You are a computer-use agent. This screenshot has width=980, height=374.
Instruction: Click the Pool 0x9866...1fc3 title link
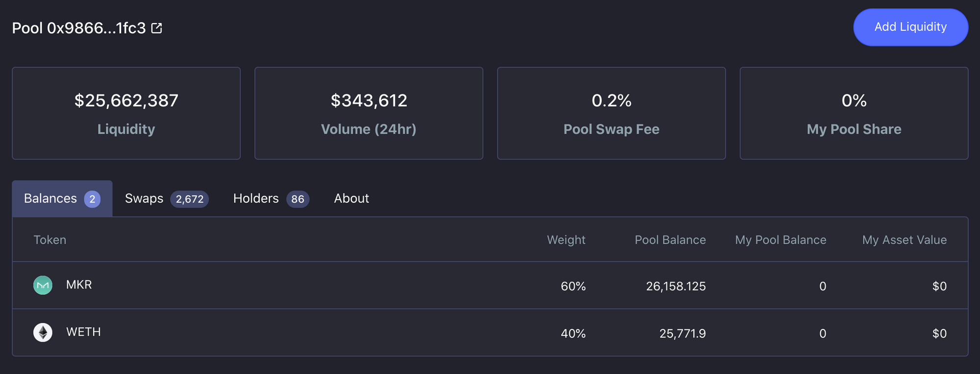click(79, 28)
